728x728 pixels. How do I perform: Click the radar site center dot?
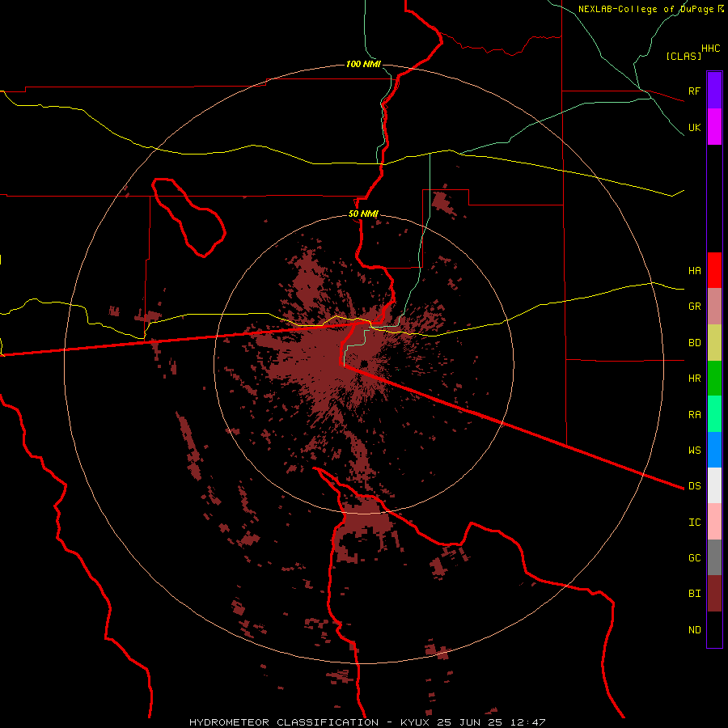pyautogui.click(x=364, y=364)
